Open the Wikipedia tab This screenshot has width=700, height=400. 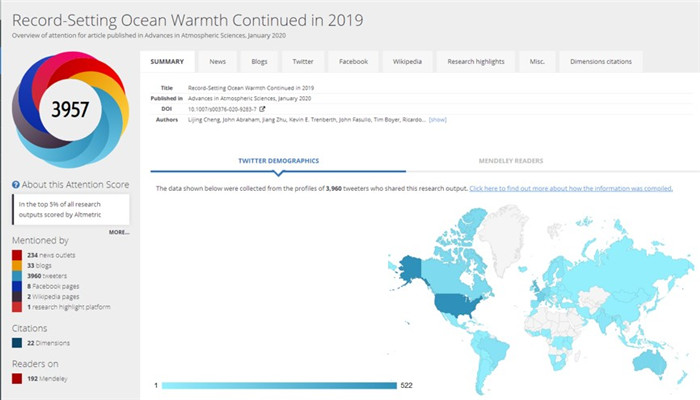click(408, 62)
